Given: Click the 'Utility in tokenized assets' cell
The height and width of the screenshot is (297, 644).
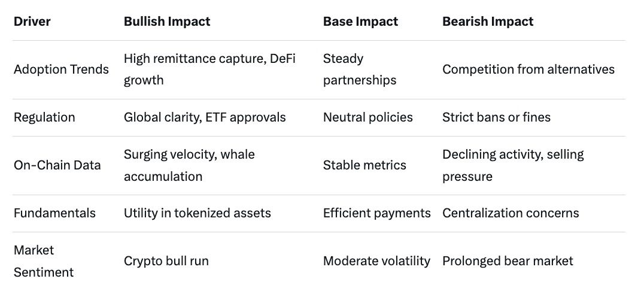Looking at the screenshot, I should pos(198,213).
